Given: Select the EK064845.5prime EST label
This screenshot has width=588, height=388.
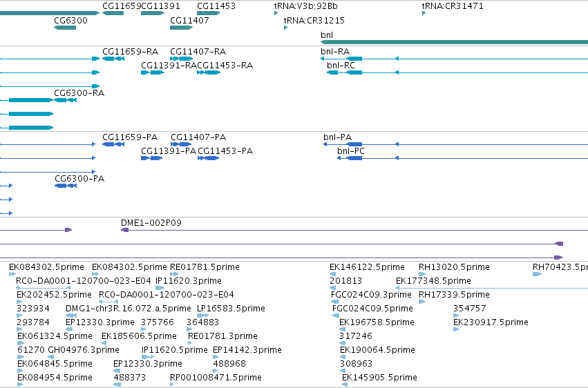Looking at the screenshot, I should tap(55, 364).
